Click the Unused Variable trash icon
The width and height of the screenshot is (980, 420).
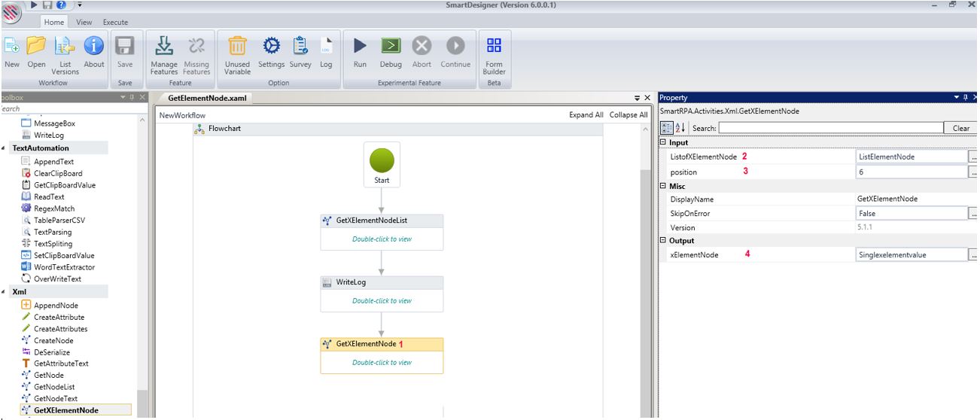tap(237, 47)
